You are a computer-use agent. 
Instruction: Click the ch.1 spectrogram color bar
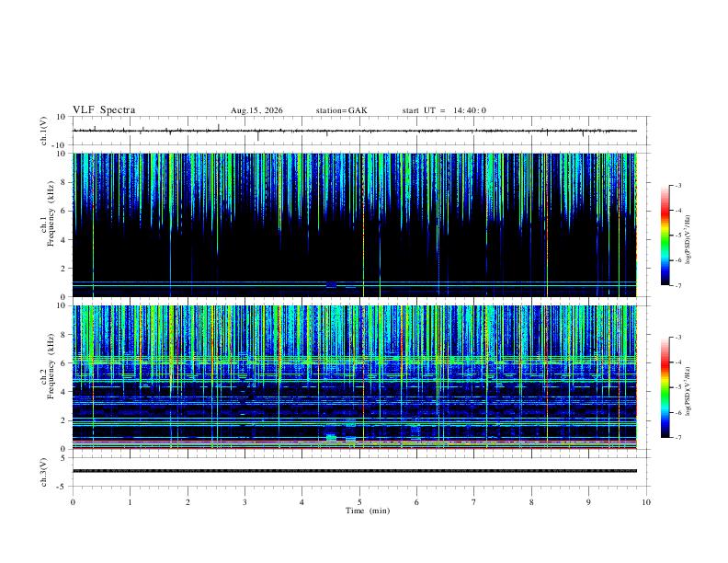click(x=665, y=236)
